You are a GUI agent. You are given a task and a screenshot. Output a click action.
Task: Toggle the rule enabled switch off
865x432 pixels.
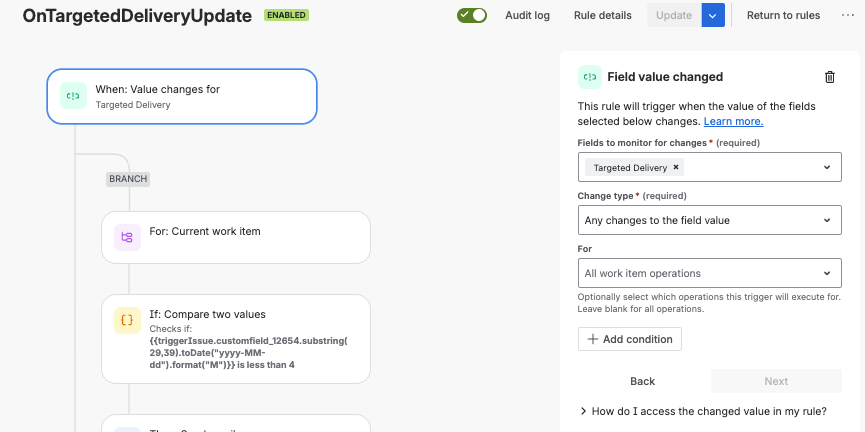click(x=472, y=15)
